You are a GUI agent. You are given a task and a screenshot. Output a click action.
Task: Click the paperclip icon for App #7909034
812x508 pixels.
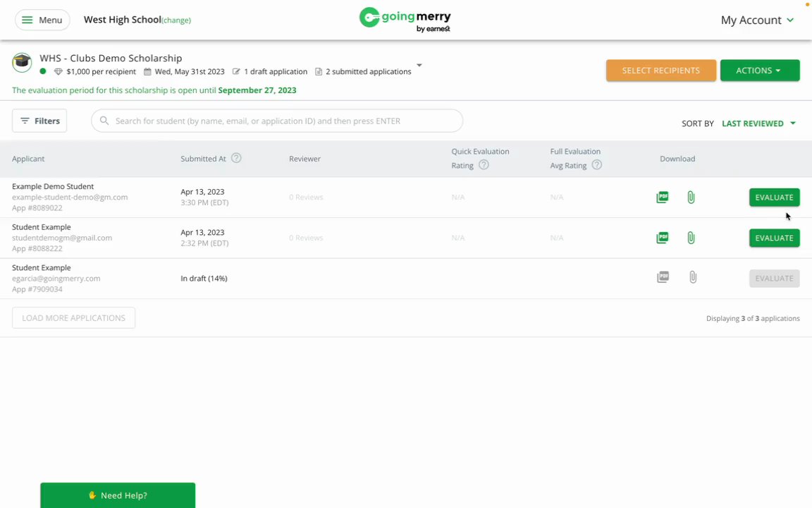693,277
